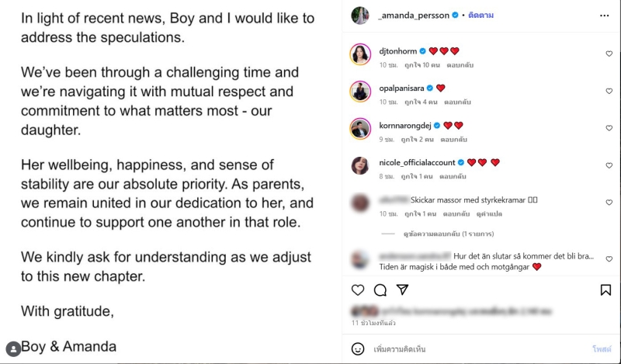Click the comment bubble icon
This screenshot has height=364, width=621.
(x=380, y=289)
